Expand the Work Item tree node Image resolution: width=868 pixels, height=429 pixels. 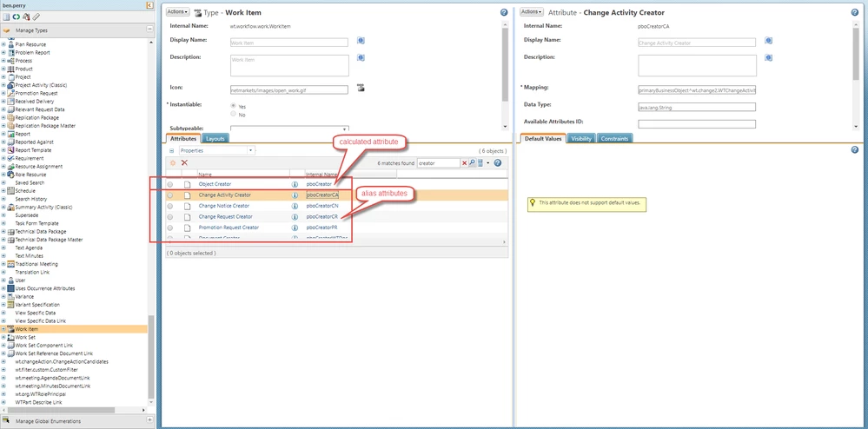(x=3, y=329)
